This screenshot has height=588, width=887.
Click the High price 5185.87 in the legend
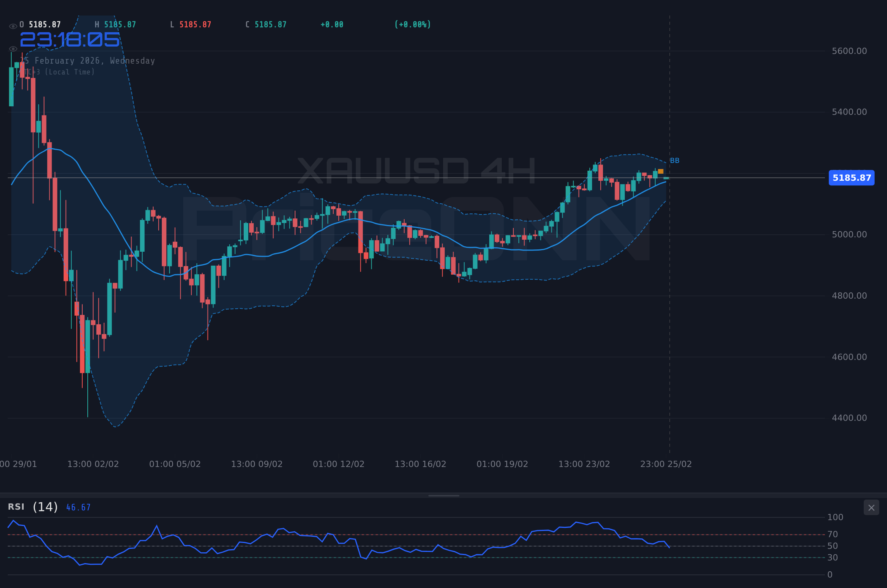[120, 24]
